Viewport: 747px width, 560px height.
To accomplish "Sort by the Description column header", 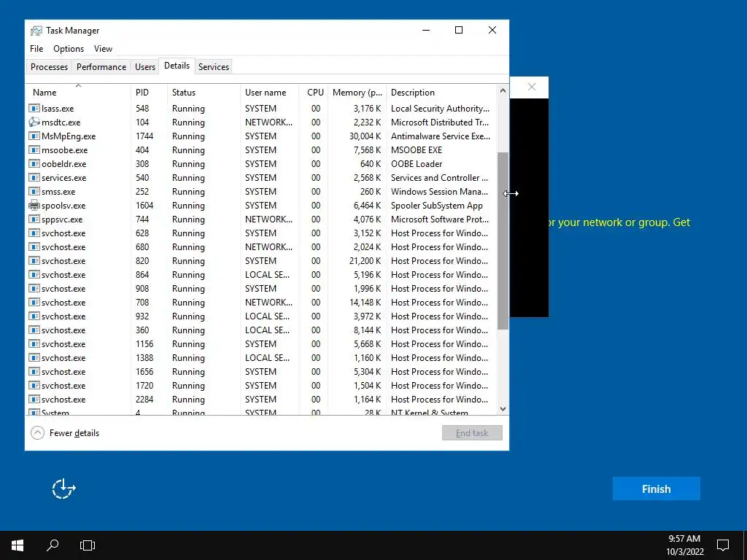I will pos(441,93).
